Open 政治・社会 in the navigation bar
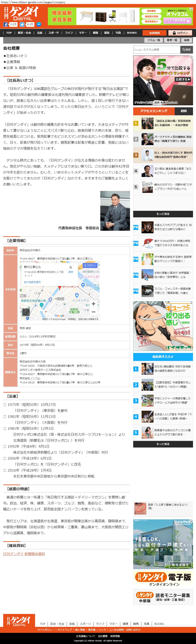The image size is (196, 644). [x=24, y=33]
